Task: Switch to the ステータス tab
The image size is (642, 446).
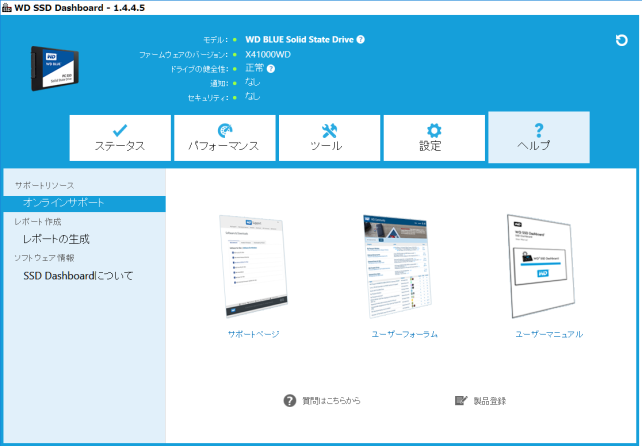Action: click(120, 138)
